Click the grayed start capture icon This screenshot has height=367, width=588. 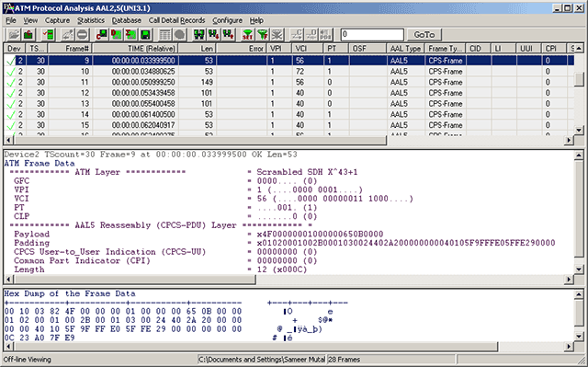click(67, 35)
